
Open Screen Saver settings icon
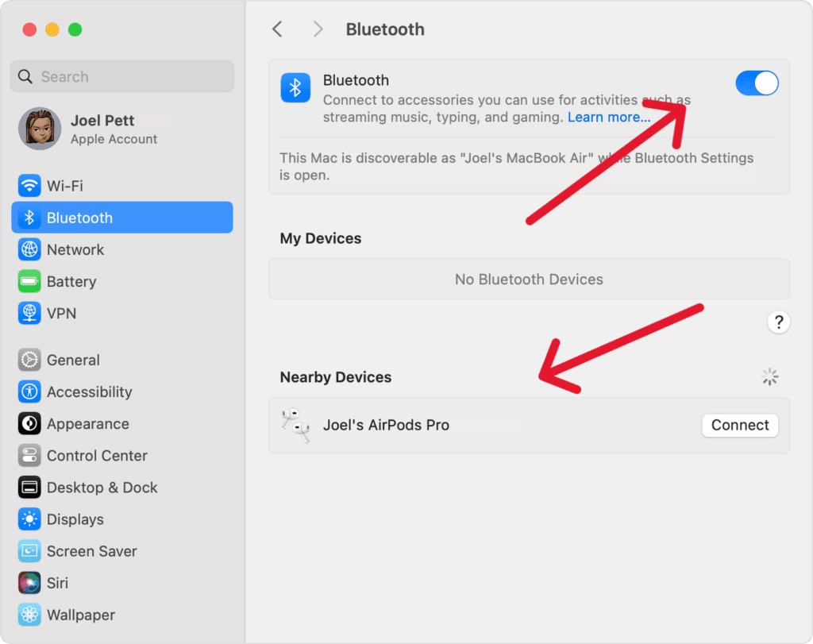[29, 551]
